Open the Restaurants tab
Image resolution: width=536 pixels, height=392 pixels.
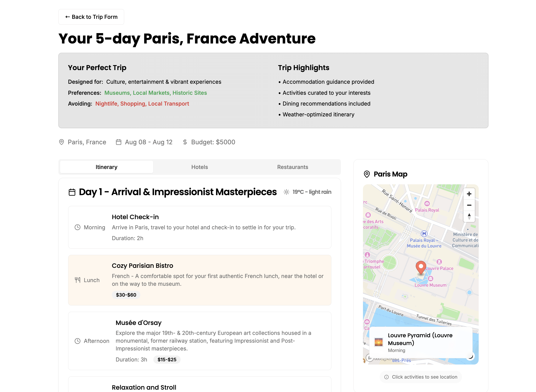(292, 167)
